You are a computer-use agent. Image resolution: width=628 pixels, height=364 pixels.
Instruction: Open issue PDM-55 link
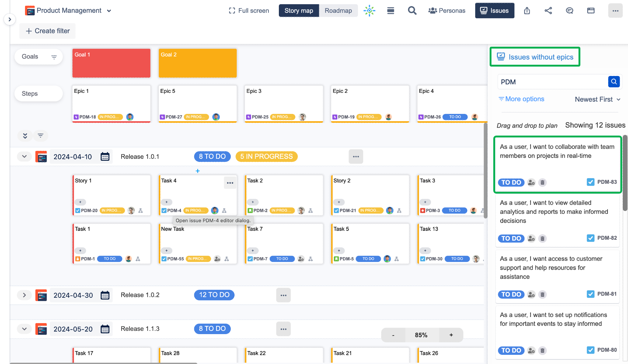pyautogui.click(x=175, y=259)
